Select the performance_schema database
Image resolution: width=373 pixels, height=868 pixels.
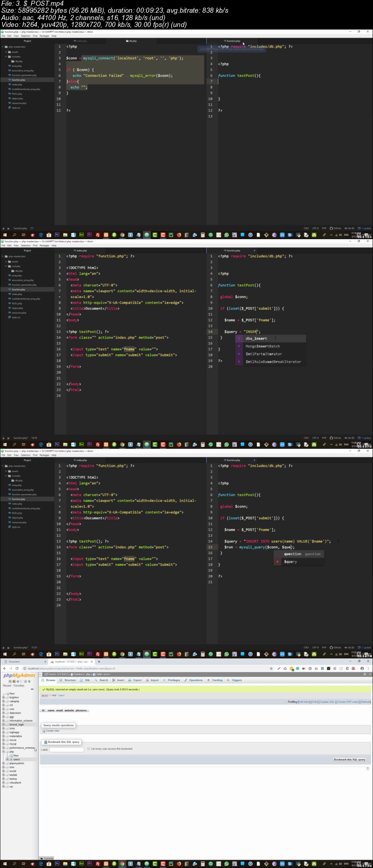click(21, 748)
